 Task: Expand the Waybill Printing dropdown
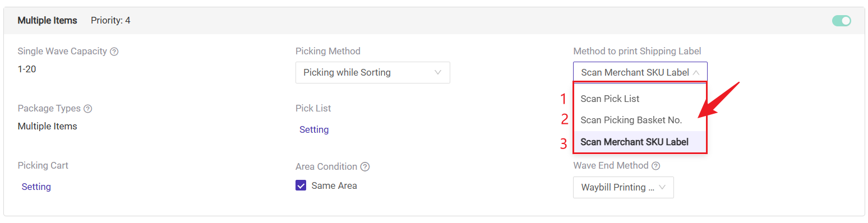pyautogui.click(x=624, y=187)
